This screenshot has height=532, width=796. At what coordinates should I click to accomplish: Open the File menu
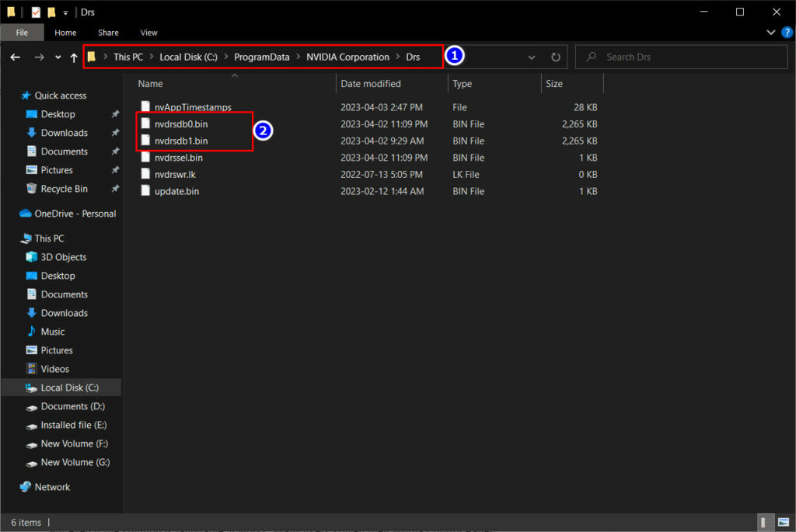pos(22,33)
